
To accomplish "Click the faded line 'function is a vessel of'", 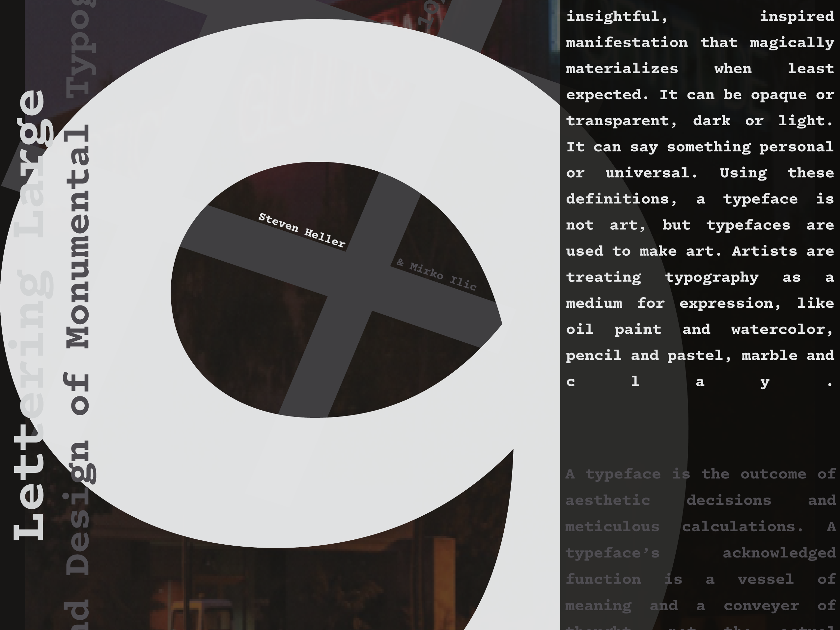I will click(700, 580).
